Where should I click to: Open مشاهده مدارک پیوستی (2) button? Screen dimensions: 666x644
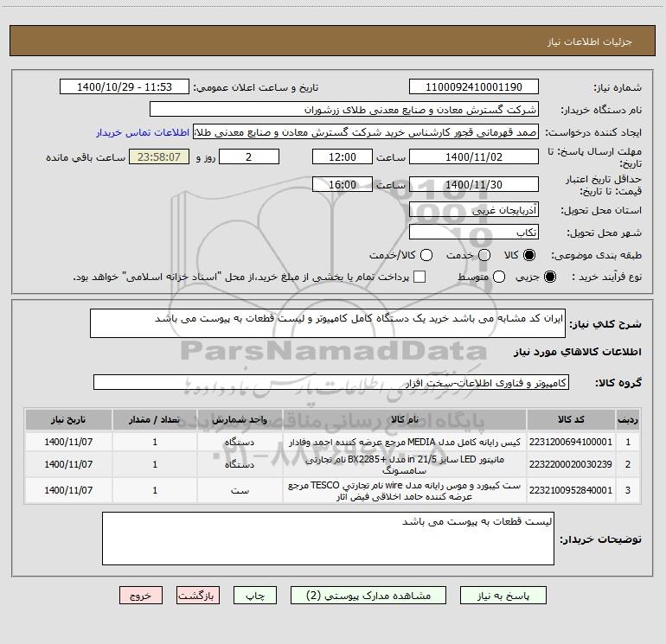tap(368, 596)
